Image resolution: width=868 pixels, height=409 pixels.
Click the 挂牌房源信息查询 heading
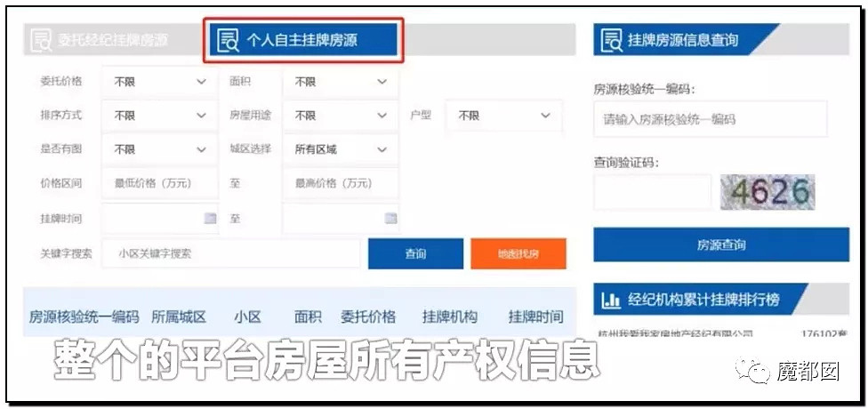coord(683,40)
